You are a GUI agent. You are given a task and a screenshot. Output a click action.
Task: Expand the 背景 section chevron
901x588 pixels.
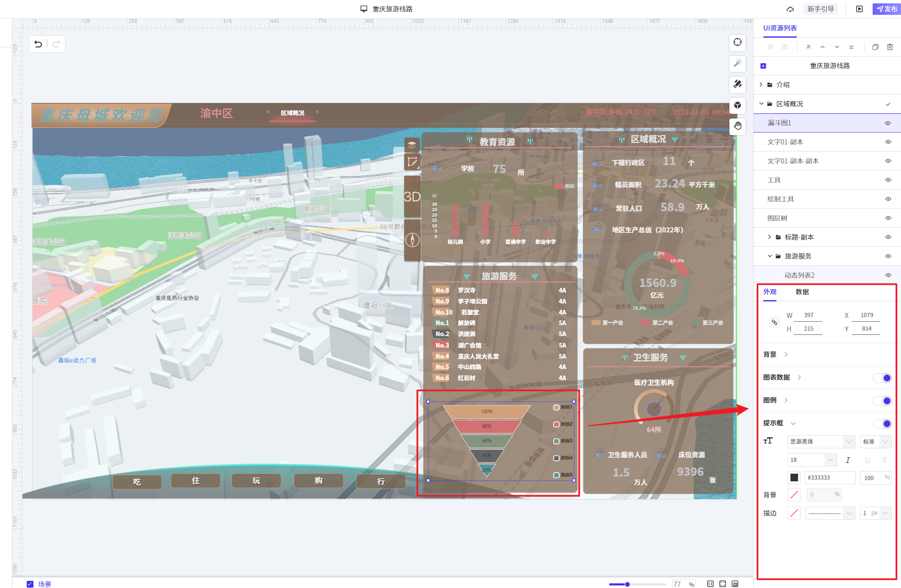(x=786, y=355)
